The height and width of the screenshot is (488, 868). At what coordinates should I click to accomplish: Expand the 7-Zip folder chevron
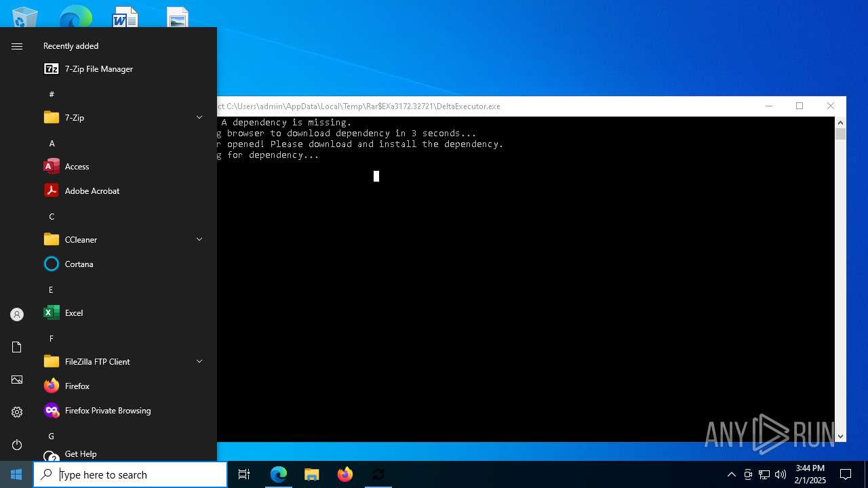click(x=199, y=117)
